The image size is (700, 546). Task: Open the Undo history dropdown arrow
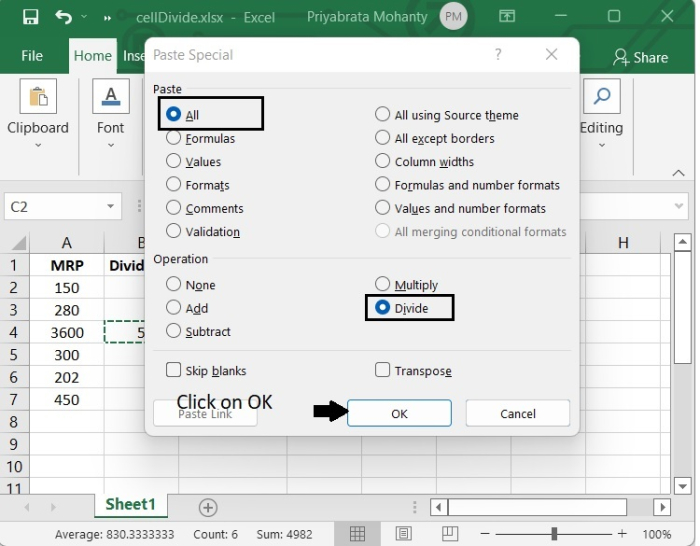tap(84, 17)
